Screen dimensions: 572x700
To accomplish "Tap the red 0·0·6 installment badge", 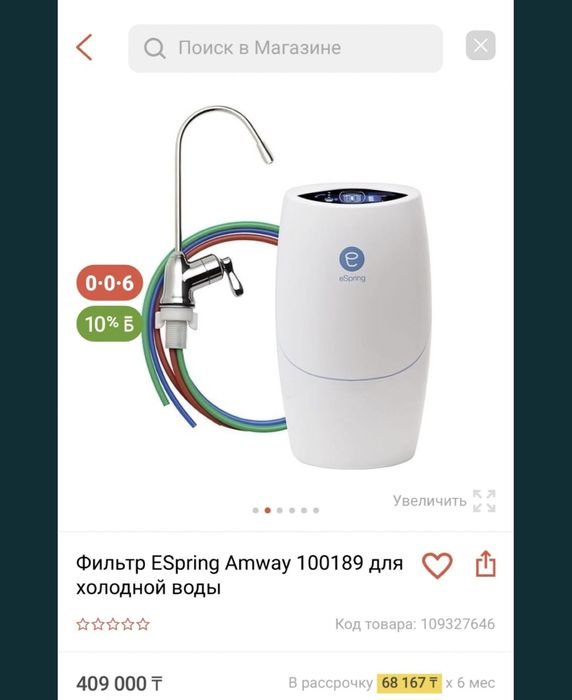I will point(110,283).
